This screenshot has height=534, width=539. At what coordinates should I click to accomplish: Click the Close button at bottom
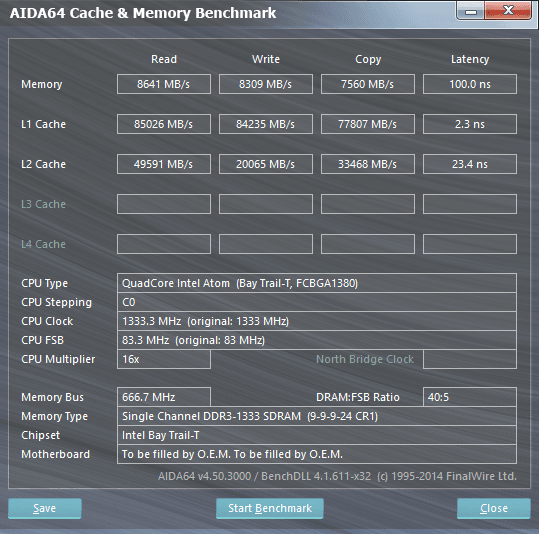pyautogui.click(x=494, y=508)
